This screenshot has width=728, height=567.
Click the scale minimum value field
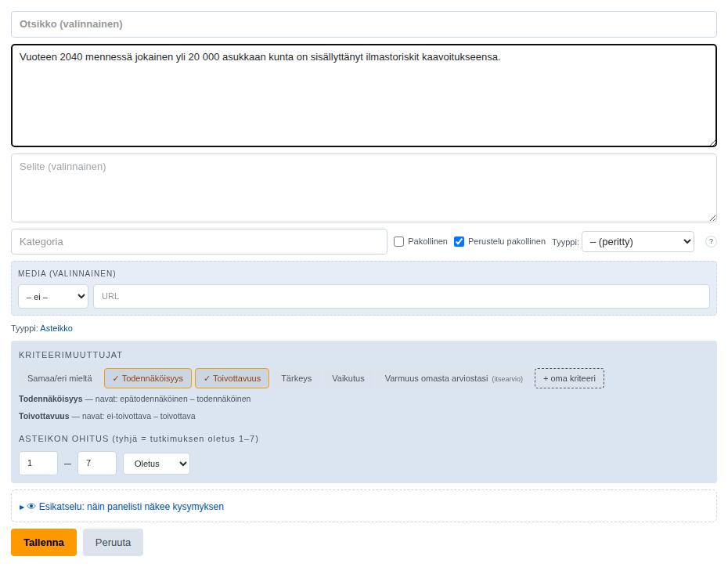click(38, 463)
